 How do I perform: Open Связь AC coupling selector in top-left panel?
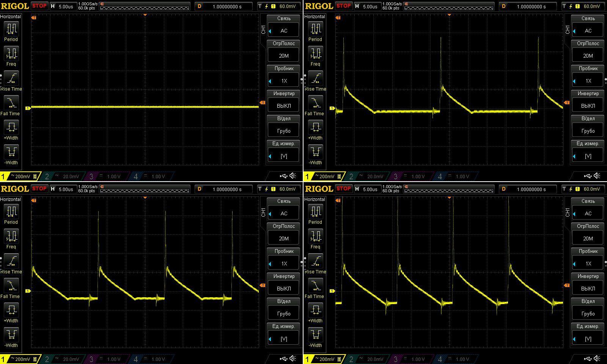click(283, 31)
